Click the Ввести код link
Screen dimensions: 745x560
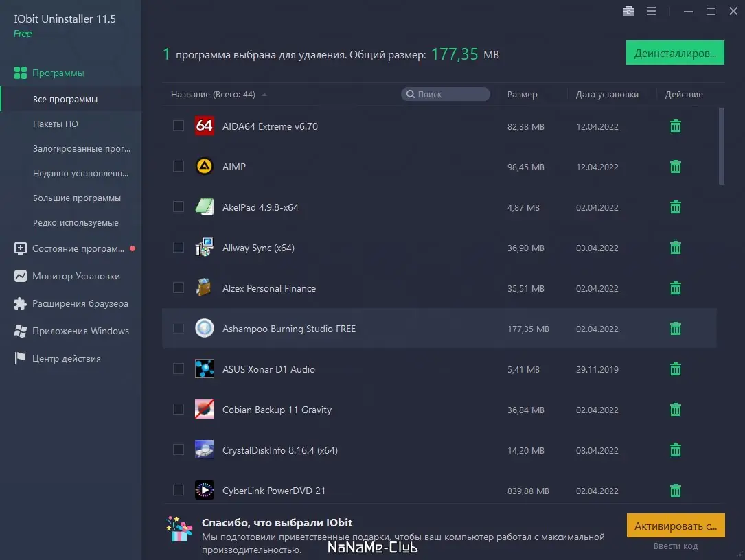[675, 546]
